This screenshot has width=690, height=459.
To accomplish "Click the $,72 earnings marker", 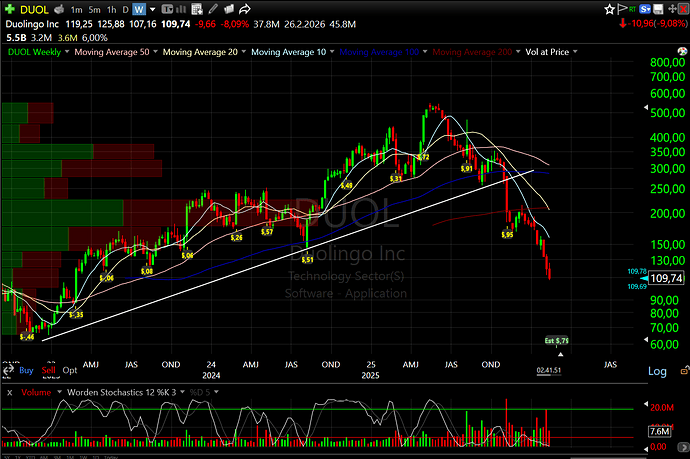I will (423, 157).
